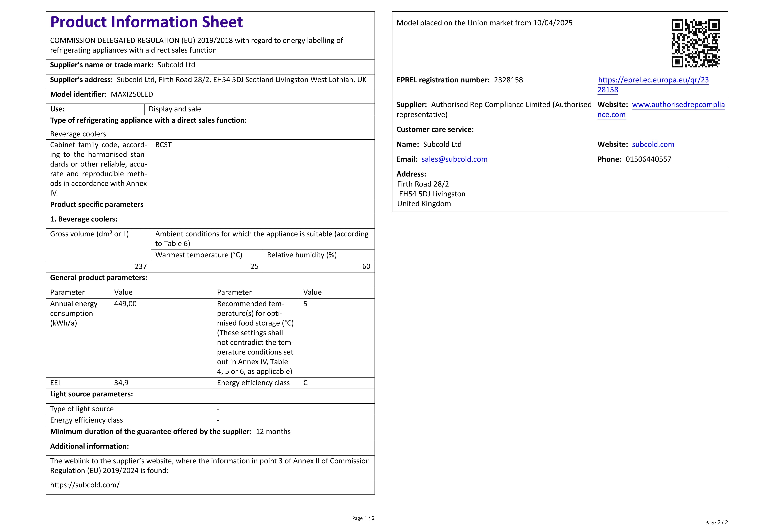This screenshot has width=774, height=532.
Task: Click the annual energy consumption value 449,00
Action: coord(125,304)
